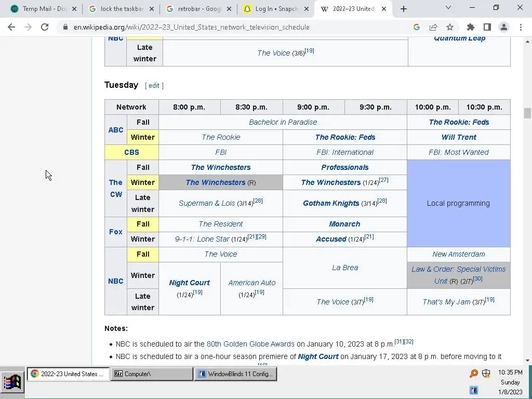
Task: Click the scrollbar down arrow
Action: (527, 361)
